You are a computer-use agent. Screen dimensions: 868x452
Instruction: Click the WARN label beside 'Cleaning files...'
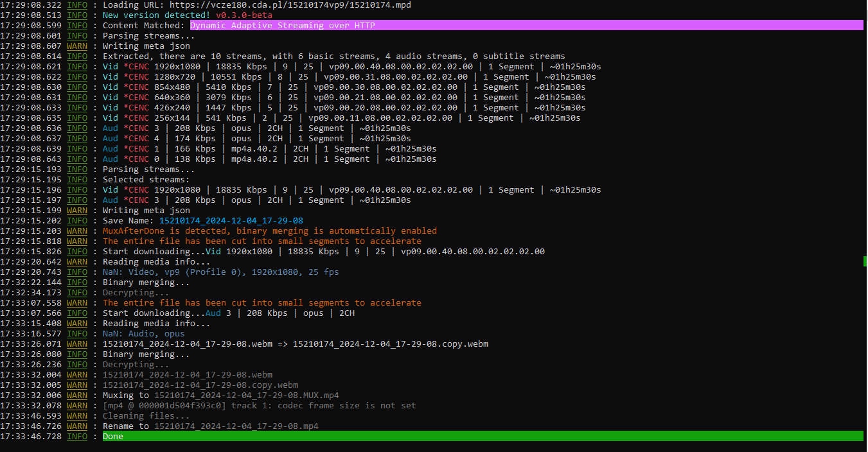[77, 416]
